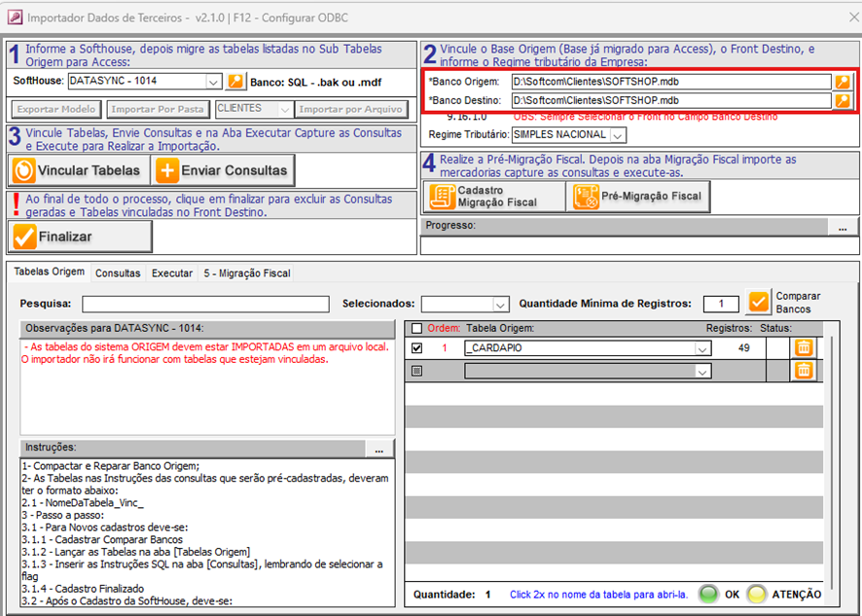
Task: Expand the Regime Tributário dropdown
Action: click(x=618, y=135)
